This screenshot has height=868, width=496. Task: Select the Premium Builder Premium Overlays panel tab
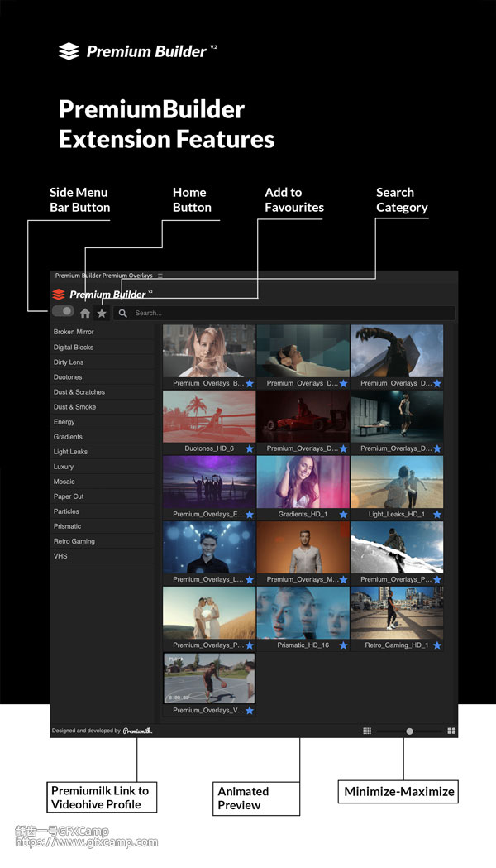click(x=104, y=276)
